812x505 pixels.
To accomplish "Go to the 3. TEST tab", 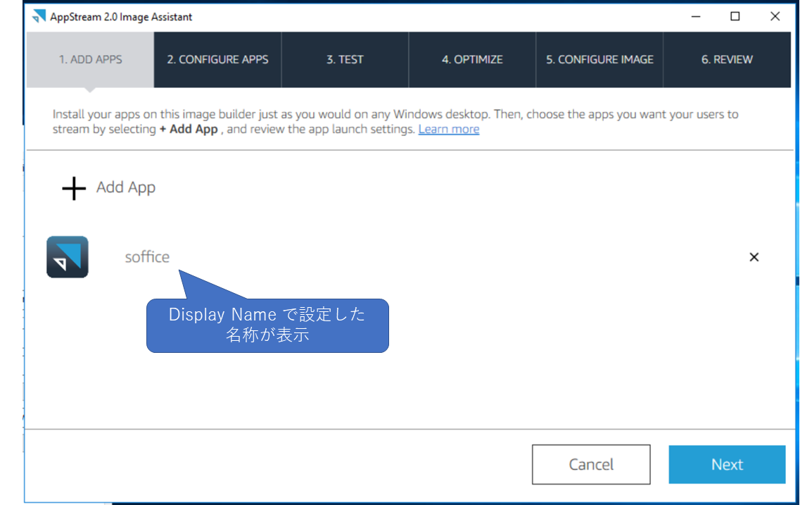I will pyautogui.click(x=345, y=60).
